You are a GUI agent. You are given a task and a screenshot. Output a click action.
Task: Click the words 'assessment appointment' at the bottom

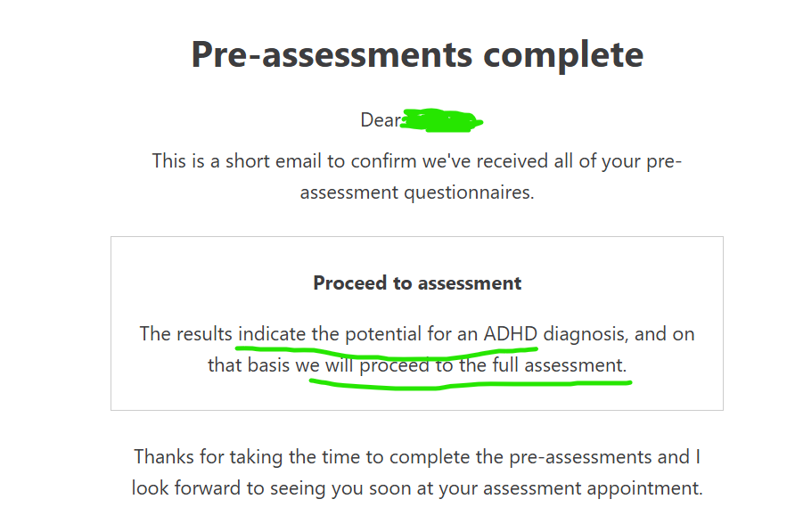click(593, 488)
